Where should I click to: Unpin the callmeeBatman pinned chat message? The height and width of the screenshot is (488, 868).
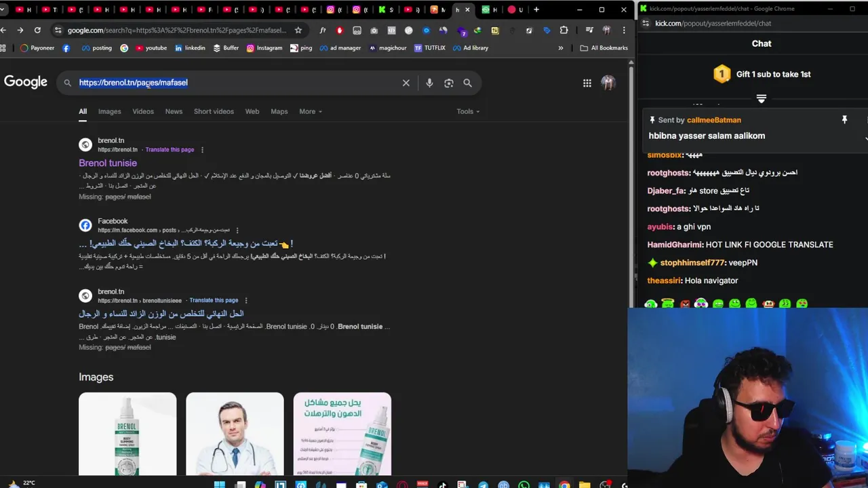click(x=844, y=120)
